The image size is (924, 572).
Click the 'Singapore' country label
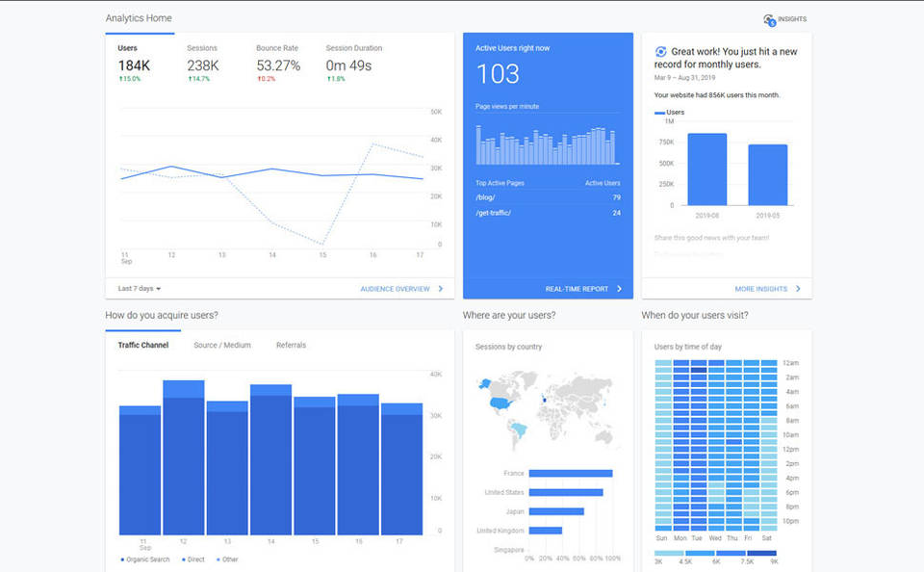click(508, 550)
